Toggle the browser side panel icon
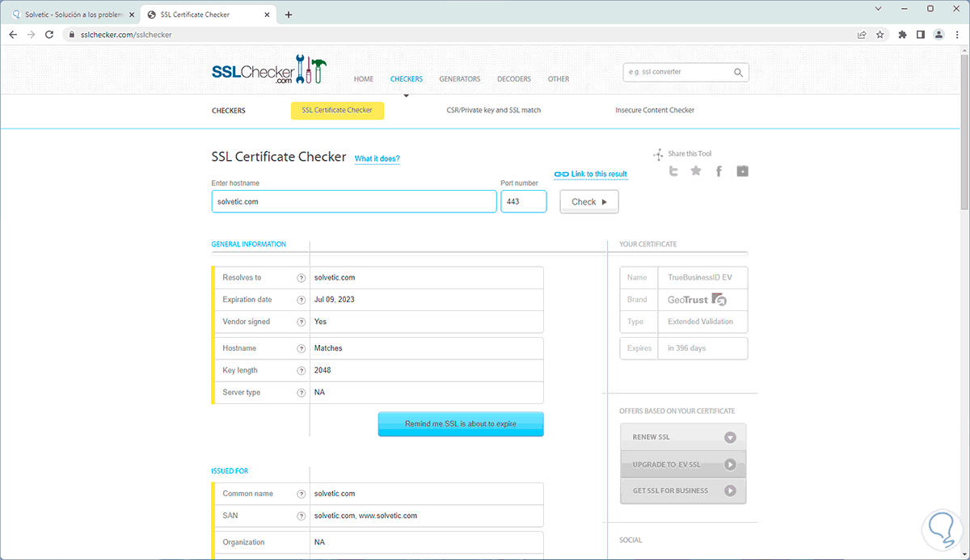 click(x=921, y=35)
